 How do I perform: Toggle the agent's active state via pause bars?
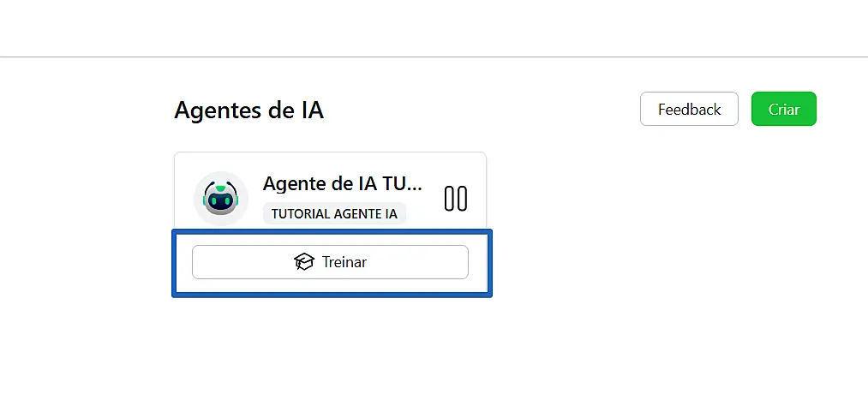pos(456,198)
